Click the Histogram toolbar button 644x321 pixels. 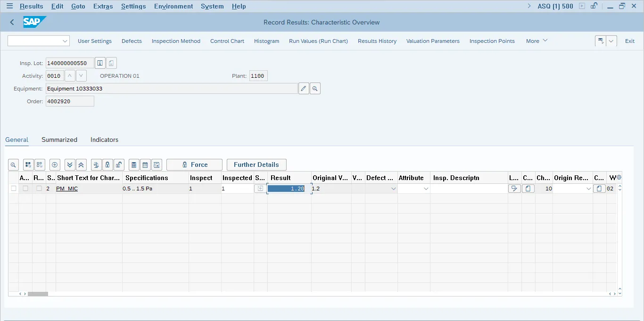tap(266, 41)
